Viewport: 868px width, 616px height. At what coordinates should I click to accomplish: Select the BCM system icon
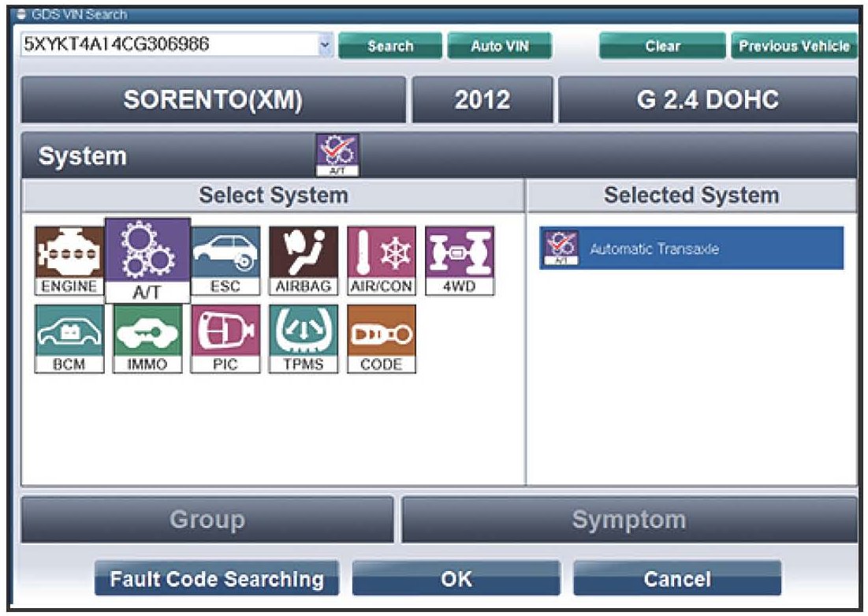click(x=69, y=338)
